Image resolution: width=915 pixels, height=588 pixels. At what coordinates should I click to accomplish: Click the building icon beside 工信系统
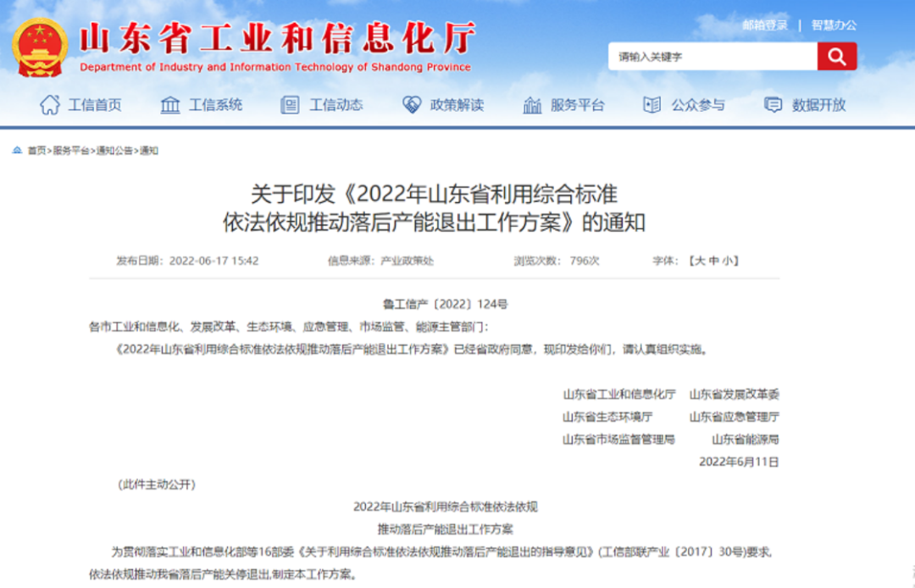pos(169,105)
